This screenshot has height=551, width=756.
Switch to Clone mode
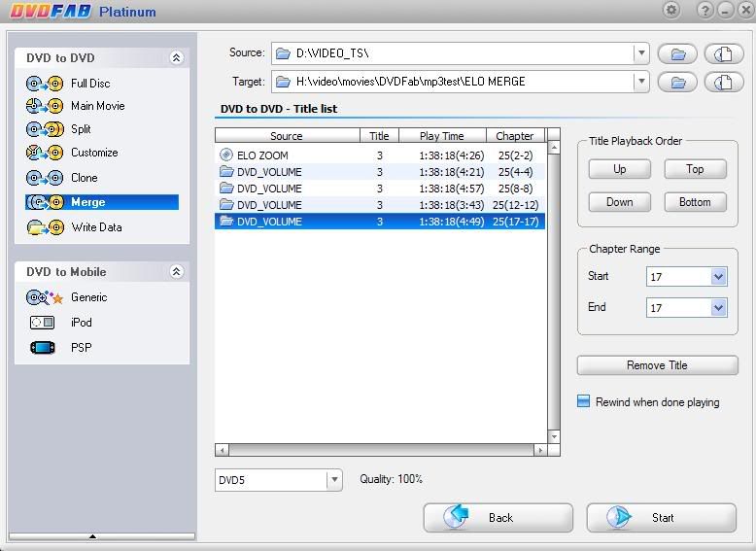[85, 178]
